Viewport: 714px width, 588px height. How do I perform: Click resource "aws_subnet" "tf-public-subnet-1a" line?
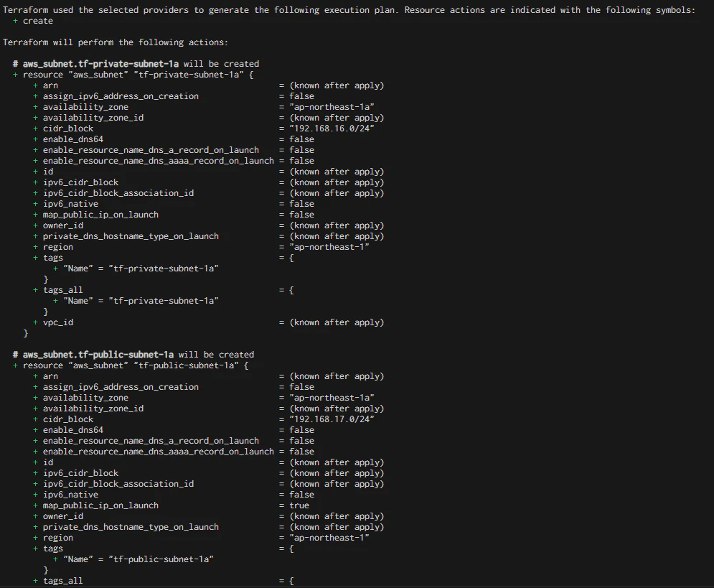click(x=131, y=365)
